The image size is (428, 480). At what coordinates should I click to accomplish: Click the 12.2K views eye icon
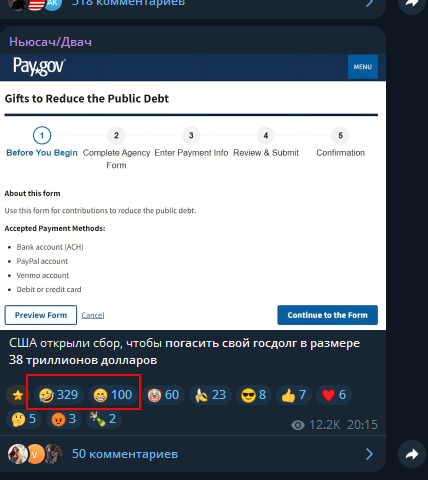pyautogui.click(x=298, y=425)
